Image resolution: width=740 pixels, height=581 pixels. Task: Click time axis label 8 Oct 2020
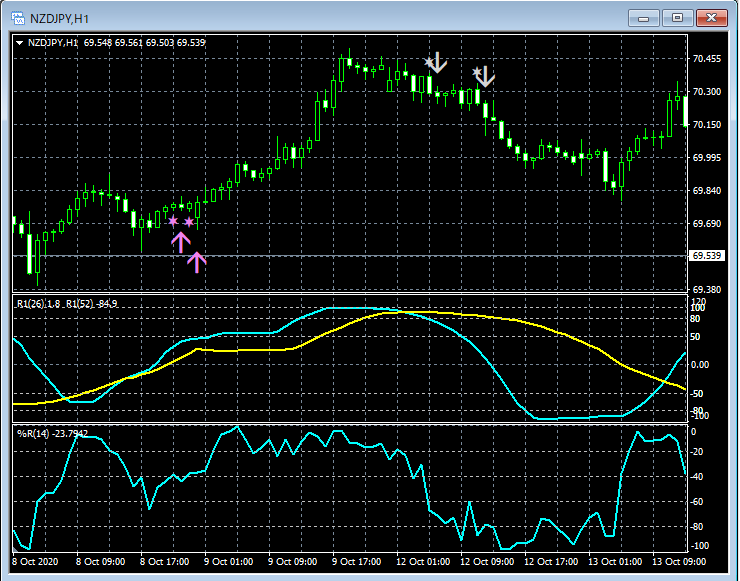tap(35, 562)
